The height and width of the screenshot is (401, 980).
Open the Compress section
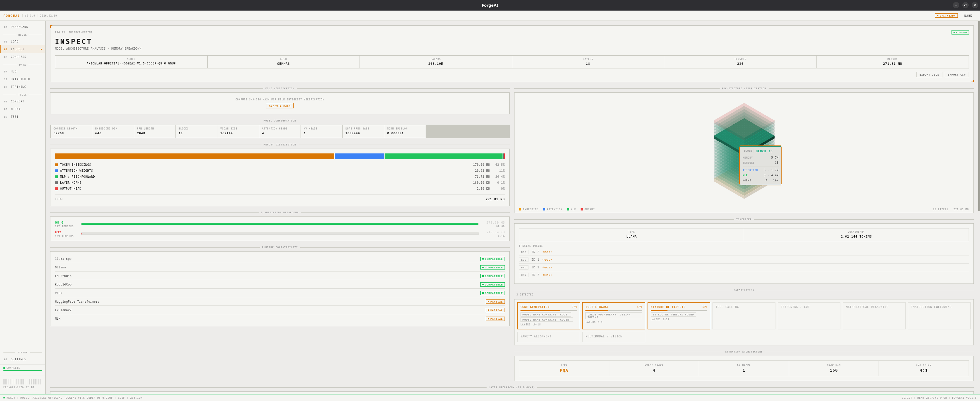(x=23, y=57)
